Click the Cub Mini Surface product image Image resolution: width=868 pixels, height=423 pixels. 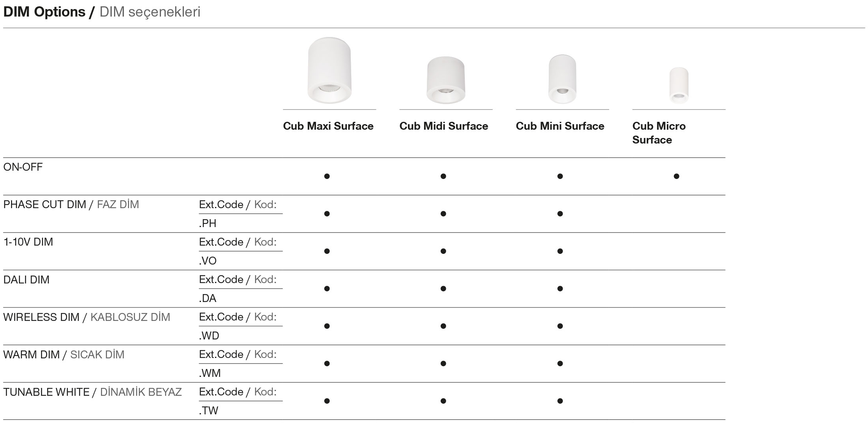point(562,79)
